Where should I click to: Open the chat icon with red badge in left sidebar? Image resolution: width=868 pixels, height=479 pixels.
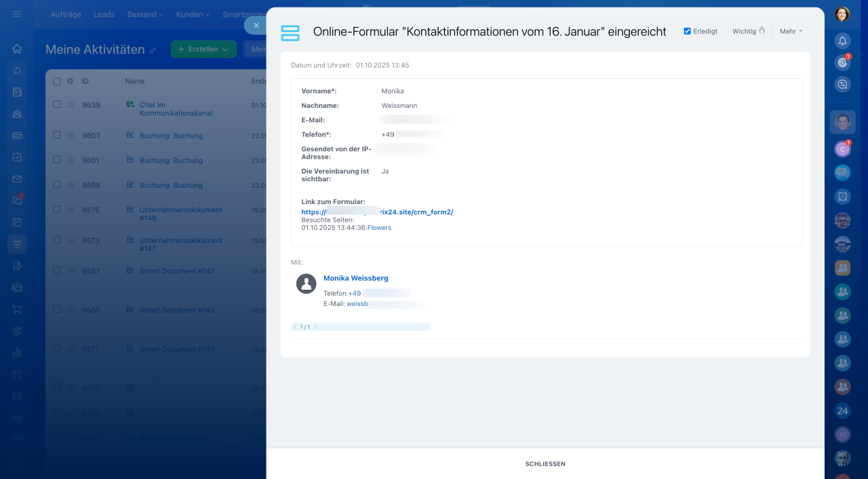coord(17,200)
